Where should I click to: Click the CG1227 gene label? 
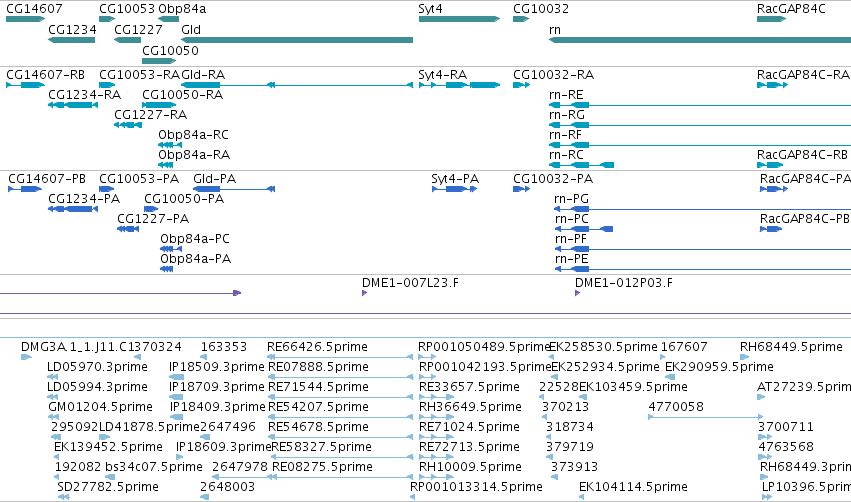coord(138,30)
